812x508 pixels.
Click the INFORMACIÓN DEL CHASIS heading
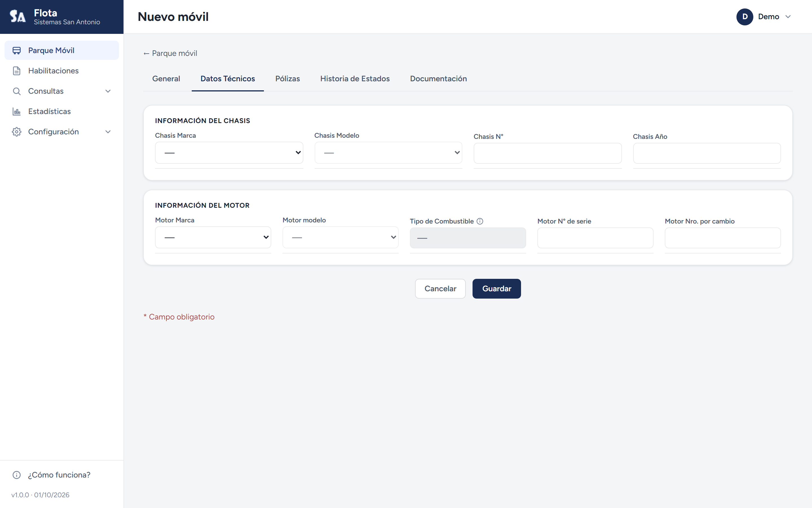point(203,121)
